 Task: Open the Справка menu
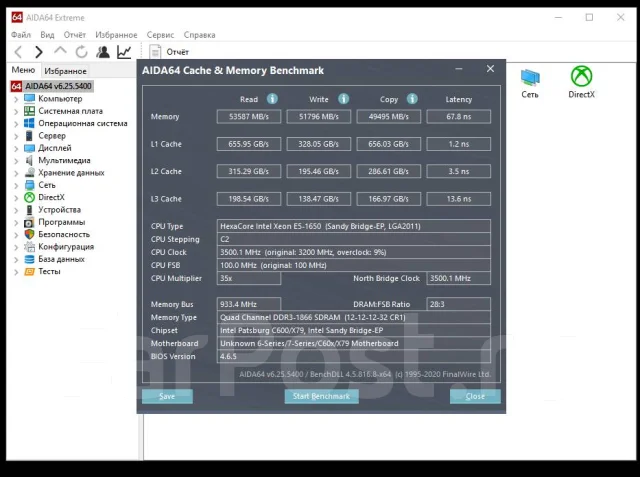pyautogui.click(x=200, y=35)
